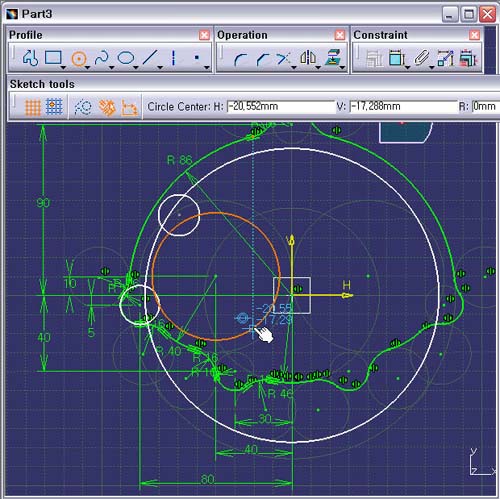Toggle Snap to Point

coord(54,107)
